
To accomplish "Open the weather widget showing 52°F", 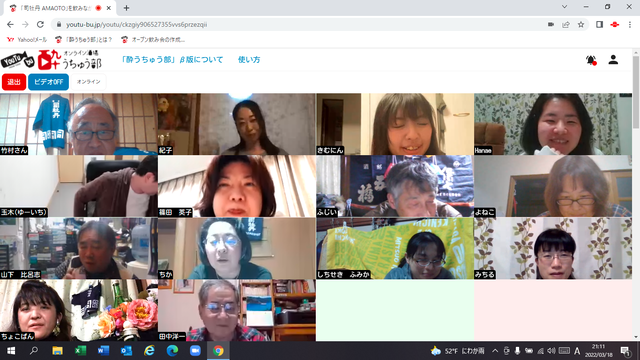I will pos(458,351).
